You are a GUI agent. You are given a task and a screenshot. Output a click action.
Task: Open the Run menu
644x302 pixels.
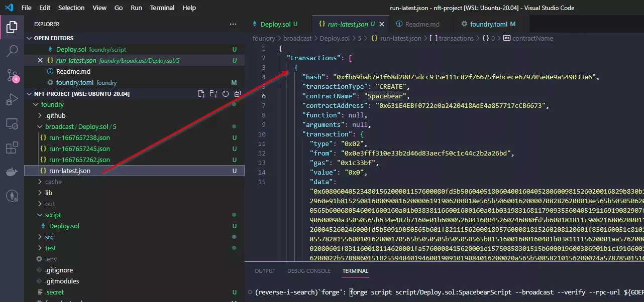pos(136,8)
